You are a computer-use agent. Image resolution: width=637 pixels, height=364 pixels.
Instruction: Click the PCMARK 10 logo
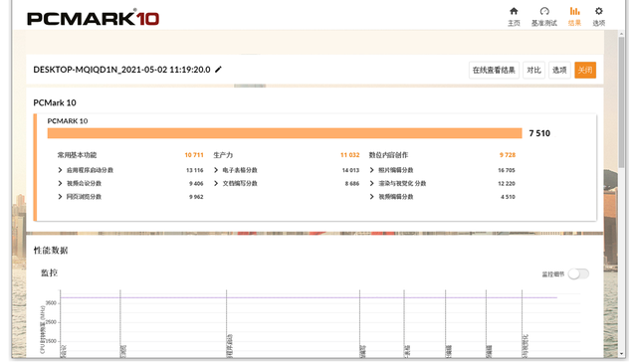(x=93, y=19)
